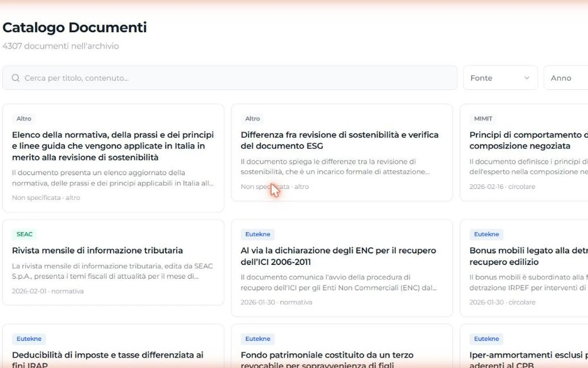Click the Altro tag on 'Elenco della normativa' card
Viewport: 588px width, 368px height.
(24, 119)
